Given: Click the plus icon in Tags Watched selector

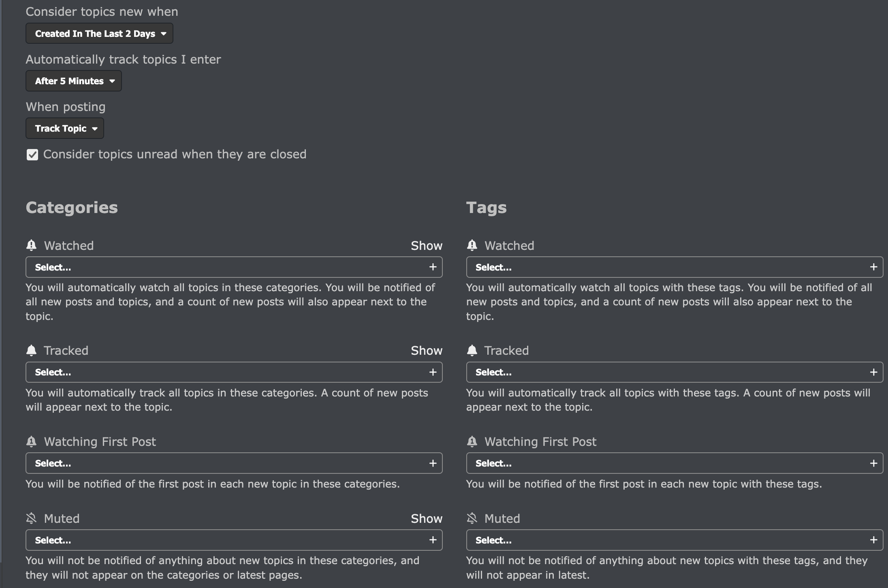Looking at the screenshot, I should pos(873,267).
